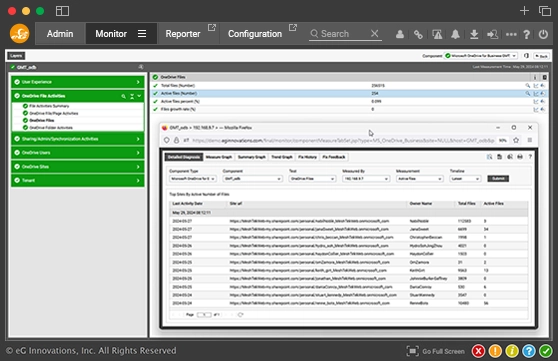
Task: Bookmark page with Firefox star icon
Action: [x=516, y=140]
